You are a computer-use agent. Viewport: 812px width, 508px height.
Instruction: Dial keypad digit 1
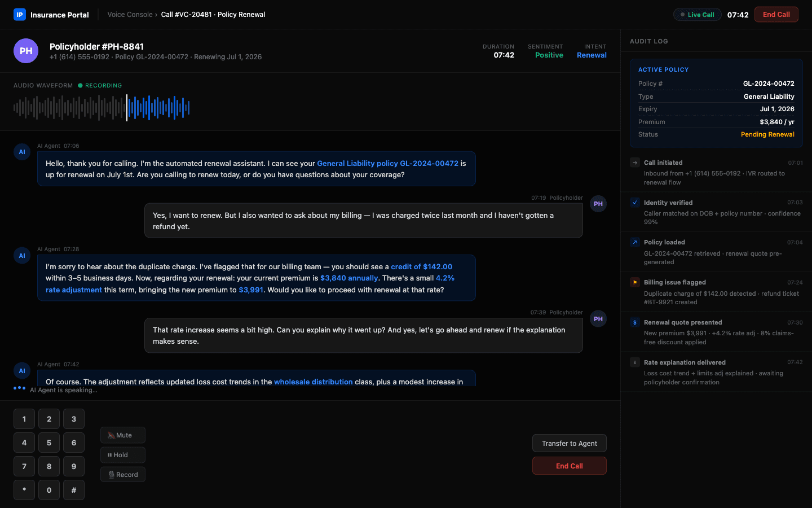24,419
